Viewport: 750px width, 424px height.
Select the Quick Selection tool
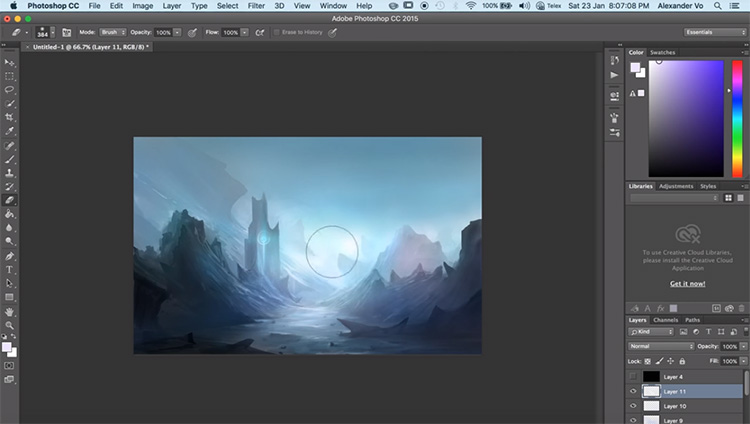click(x=9, y=103)
